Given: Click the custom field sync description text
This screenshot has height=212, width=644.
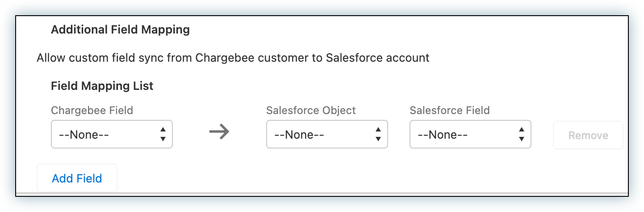Looking at the screenshot, I should (233, 58).
